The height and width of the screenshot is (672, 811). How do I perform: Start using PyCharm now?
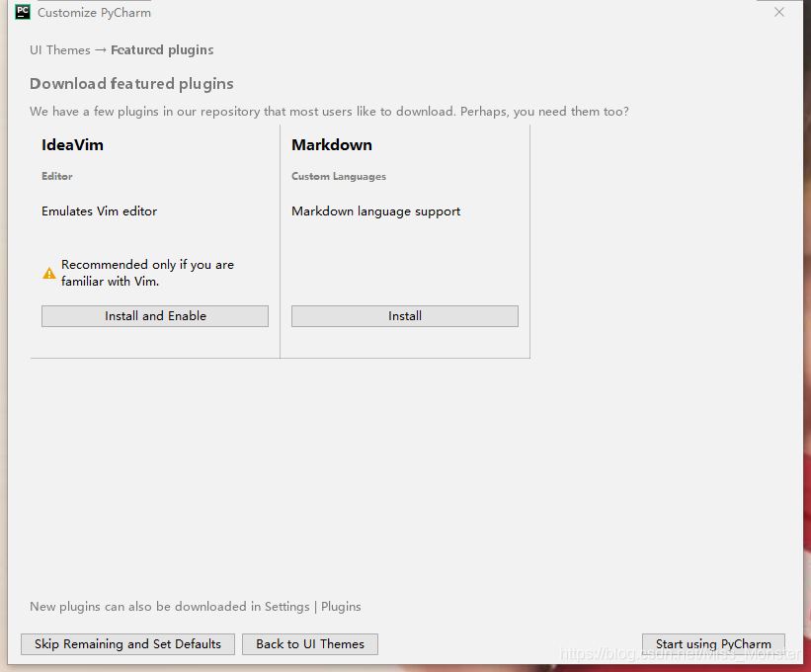[x=713, y=644]
